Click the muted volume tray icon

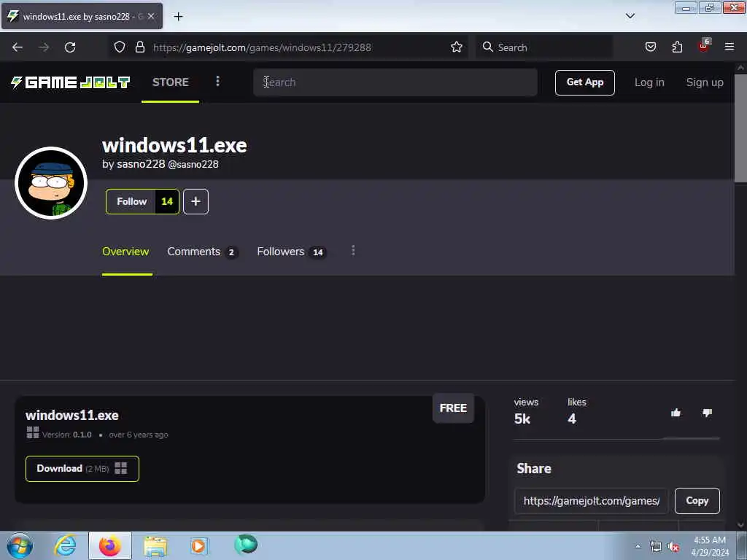(673, 547)
